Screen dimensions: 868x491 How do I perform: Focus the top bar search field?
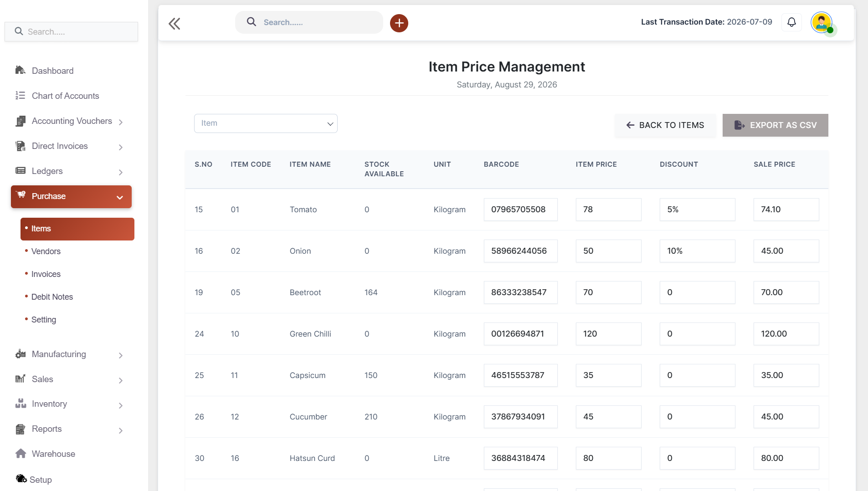pyautogui.click(x=309, y=22)
